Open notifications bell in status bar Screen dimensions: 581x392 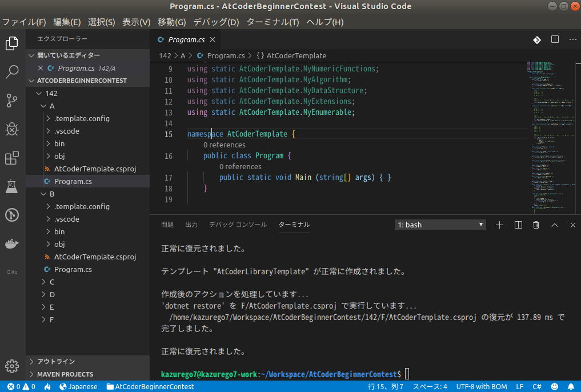[571, 386]
